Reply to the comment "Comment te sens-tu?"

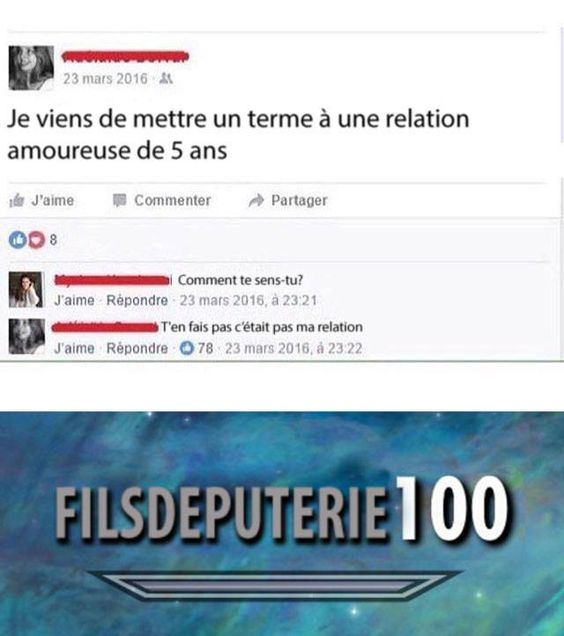coord(137,301)
